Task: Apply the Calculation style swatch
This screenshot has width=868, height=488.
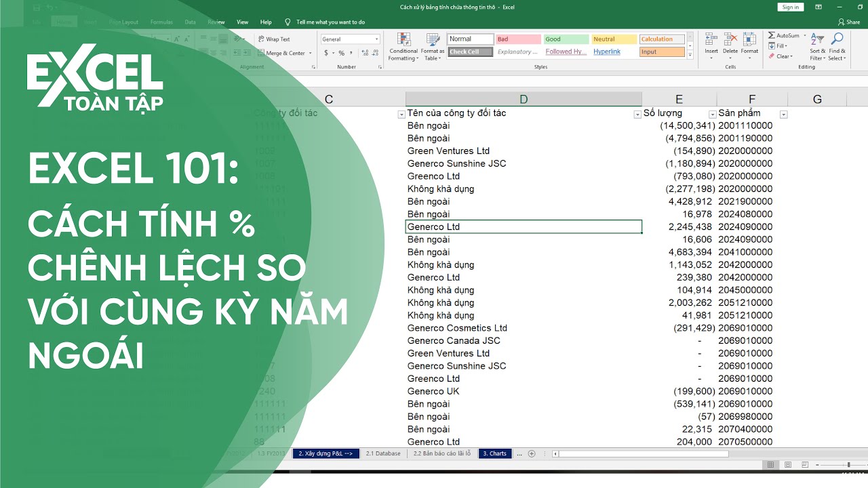Action: [x=662, y=39]
